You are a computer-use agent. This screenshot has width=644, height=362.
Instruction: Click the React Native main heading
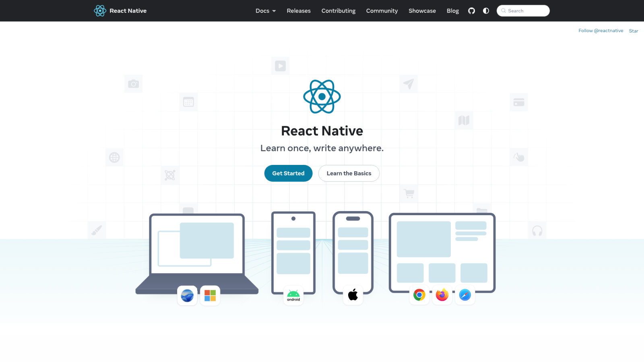coord(322,131)
